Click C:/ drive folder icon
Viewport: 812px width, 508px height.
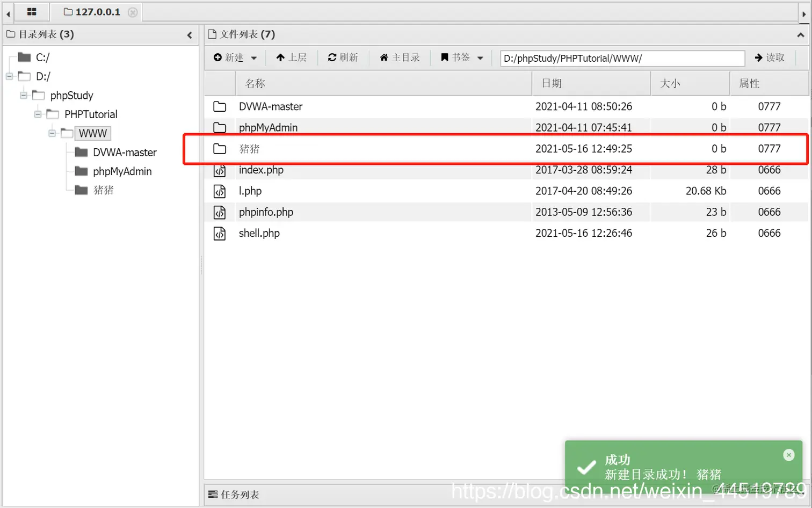click(24, 57)
